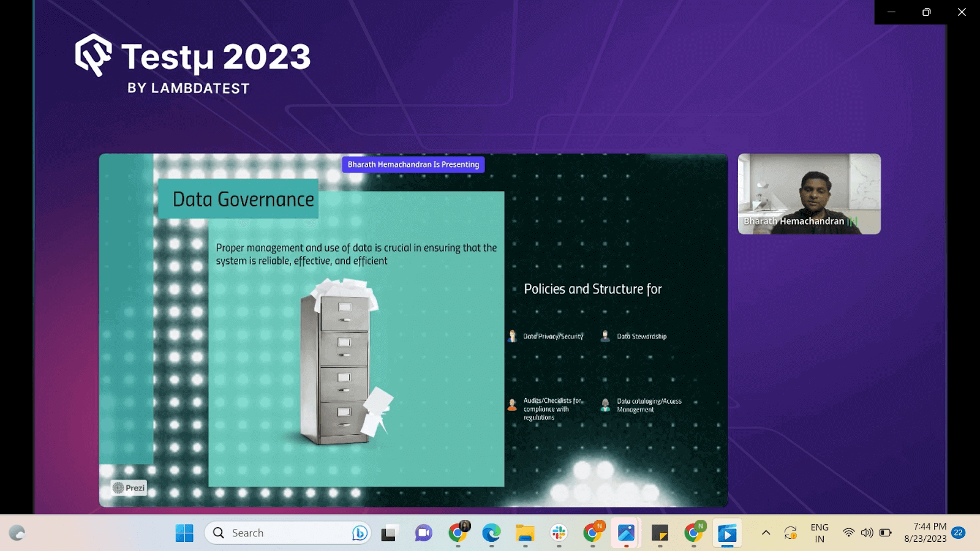Click the Photos app icon in the taskbar

coord(626,533)
